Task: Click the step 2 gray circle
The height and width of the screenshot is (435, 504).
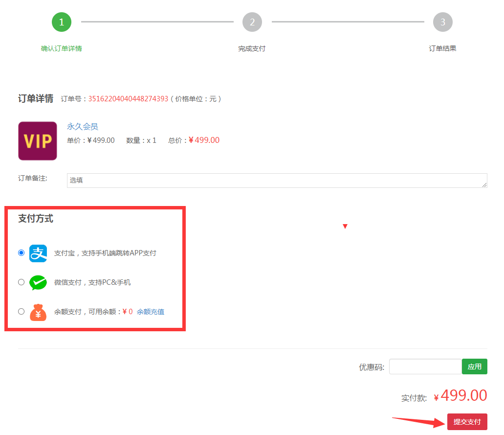Action: [x=252, y=22]
